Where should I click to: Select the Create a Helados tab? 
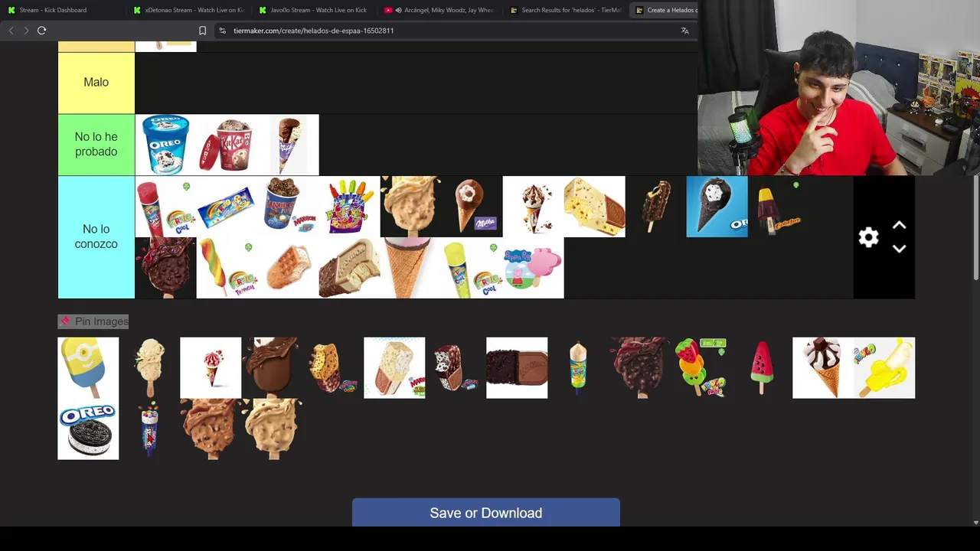coord(665,10)
